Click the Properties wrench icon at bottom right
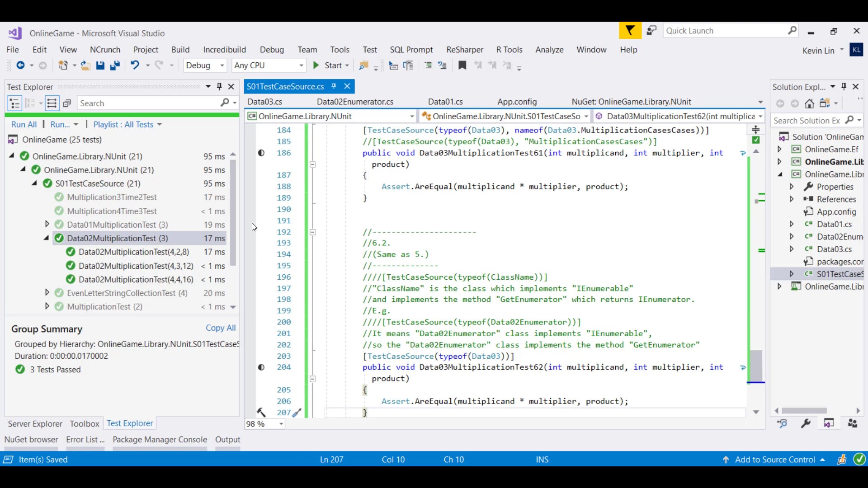Viewport: 868px width, 488px height. [806, 423]
